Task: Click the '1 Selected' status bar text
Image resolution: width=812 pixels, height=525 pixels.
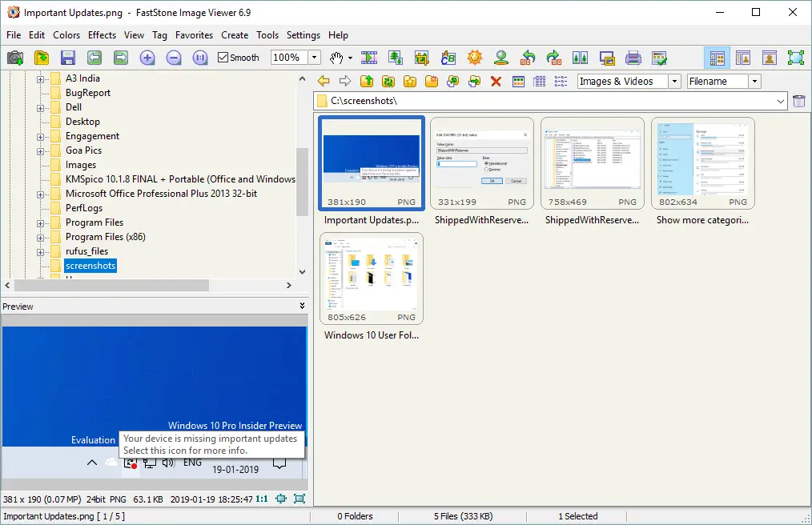Action: click(578, 516)
